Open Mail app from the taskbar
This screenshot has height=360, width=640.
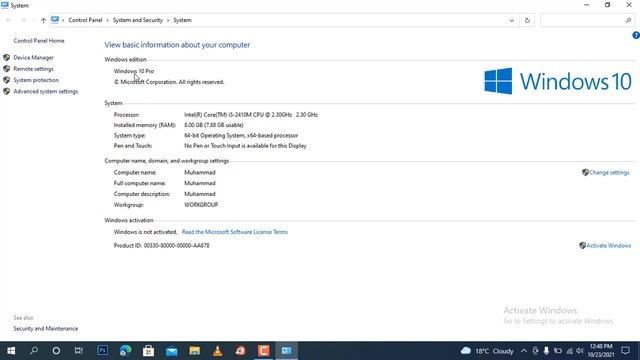tap(171, 351)
